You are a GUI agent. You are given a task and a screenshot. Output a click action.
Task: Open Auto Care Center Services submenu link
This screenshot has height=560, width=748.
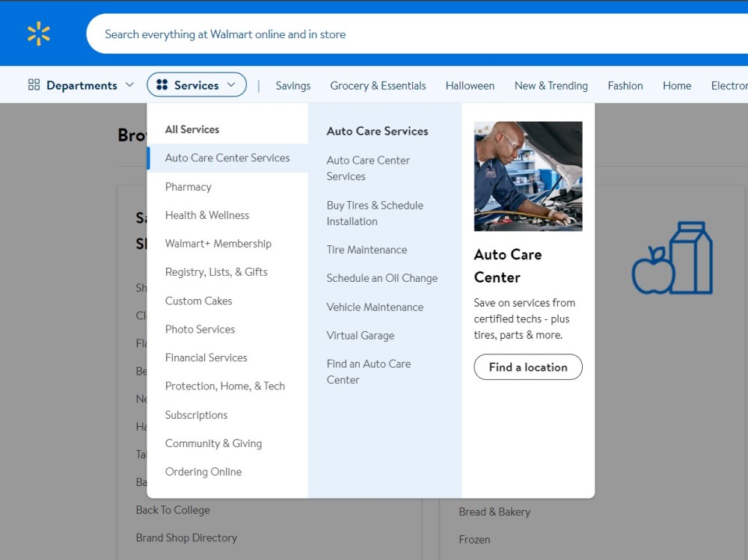[368, 168]
